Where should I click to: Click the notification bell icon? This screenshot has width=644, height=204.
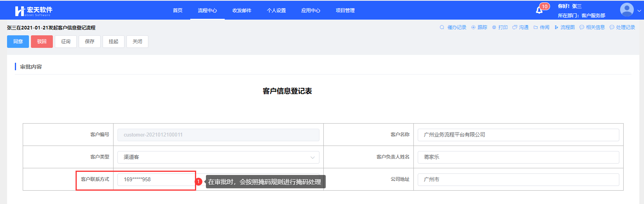pos(539,10)
